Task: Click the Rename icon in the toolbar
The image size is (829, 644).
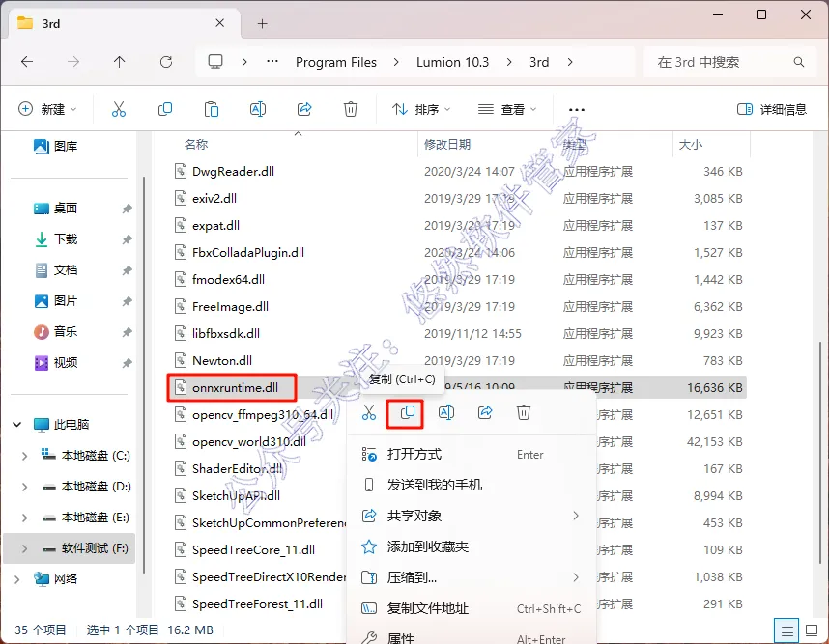Action: (x=257, y=109)
